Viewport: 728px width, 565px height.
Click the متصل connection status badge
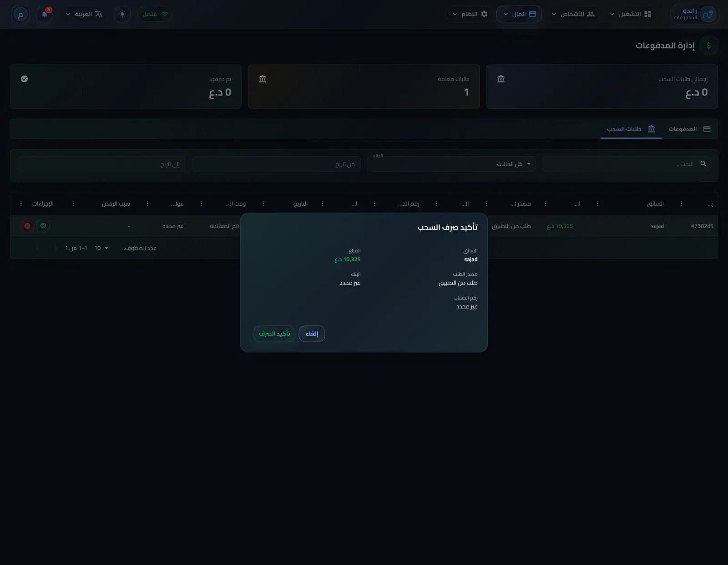(155, 14)
